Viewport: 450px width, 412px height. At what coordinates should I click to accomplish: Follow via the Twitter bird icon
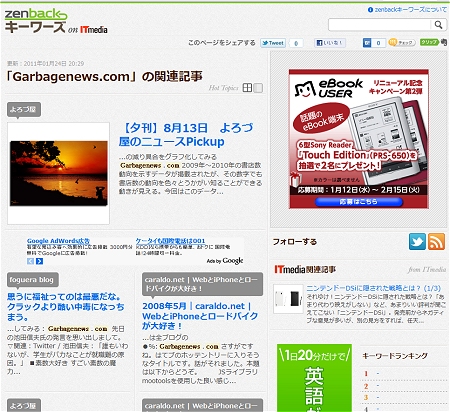pos(417,241)
